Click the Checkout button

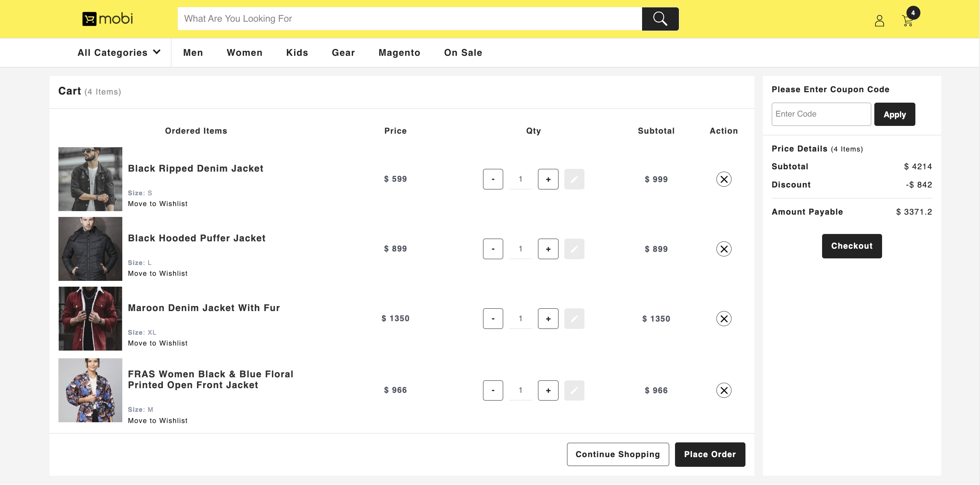pyautogui.click(x=852, y=246)
